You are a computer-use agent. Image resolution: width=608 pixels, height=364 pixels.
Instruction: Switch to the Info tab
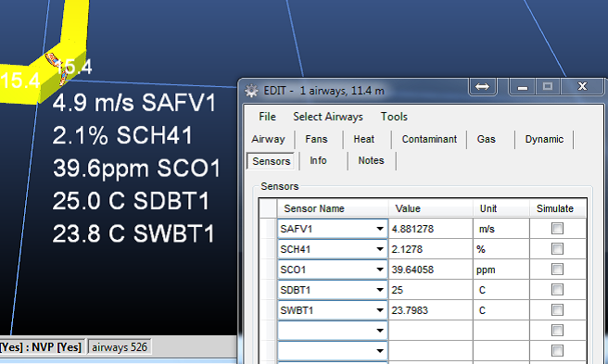tap(318, 160)
